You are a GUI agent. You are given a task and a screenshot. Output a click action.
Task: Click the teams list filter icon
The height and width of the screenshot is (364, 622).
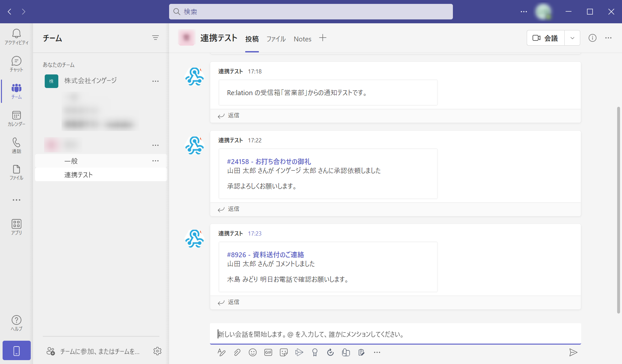(155, 38)
